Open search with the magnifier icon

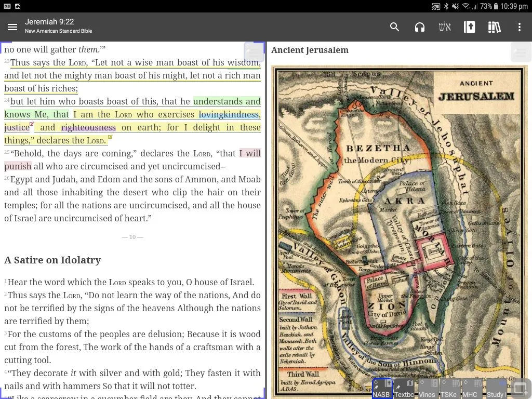tap(394, 27)
